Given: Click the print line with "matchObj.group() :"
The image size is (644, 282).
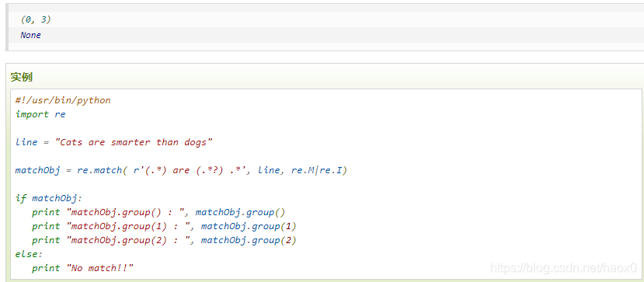Looking at the screenshot, I should [x=158, y=213].
